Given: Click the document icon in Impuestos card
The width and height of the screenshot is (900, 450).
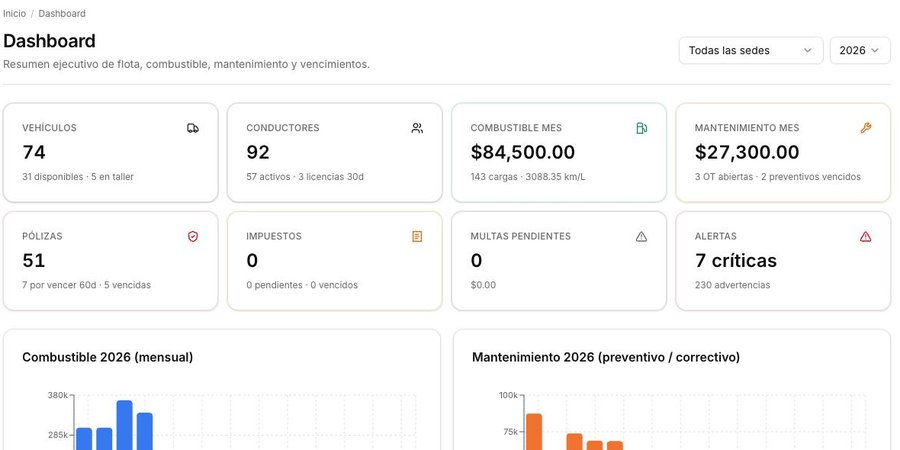Looking at the screenshot, I should point(417,236).
